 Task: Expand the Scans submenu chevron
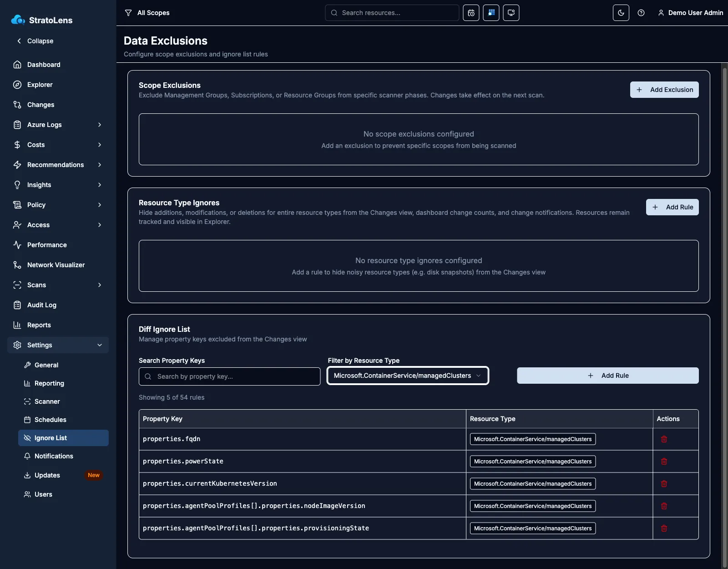(x=100, y=285)
